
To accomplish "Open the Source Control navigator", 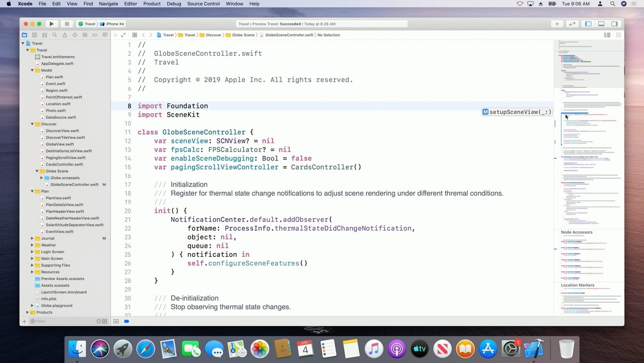I will [x=34, y=35].
